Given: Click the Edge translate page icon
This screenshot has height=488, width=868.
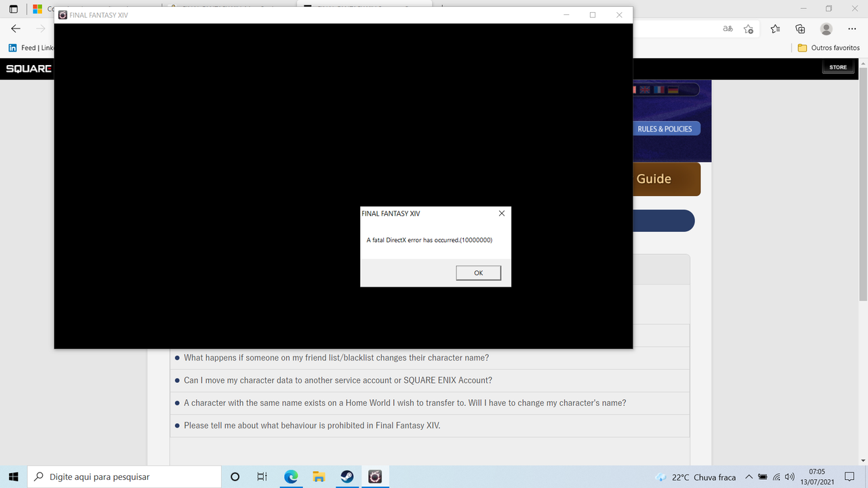Looking at the screenshot, I should 728,28.
